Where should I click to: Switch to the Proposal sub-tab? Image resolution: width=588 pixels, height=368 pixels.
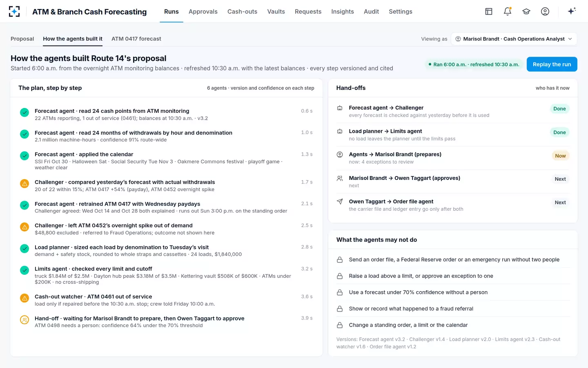point(22,39)
